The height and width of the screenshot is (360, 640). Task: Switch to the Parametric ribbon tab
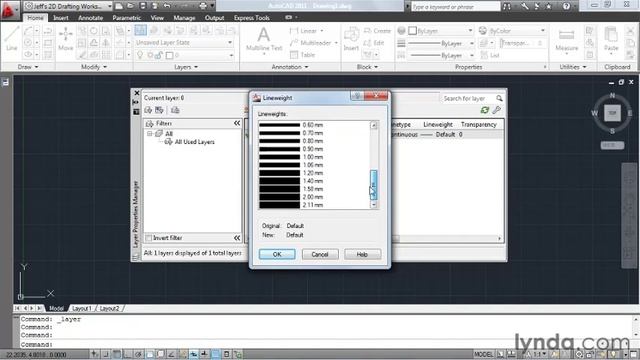[x=127, y=18]
